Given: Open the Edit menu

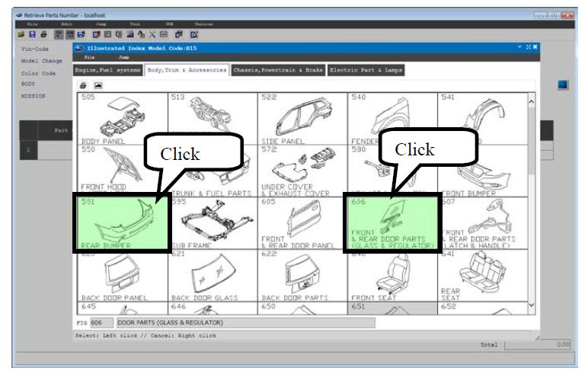Looking at the screenshot, I should tap(66, 24).
